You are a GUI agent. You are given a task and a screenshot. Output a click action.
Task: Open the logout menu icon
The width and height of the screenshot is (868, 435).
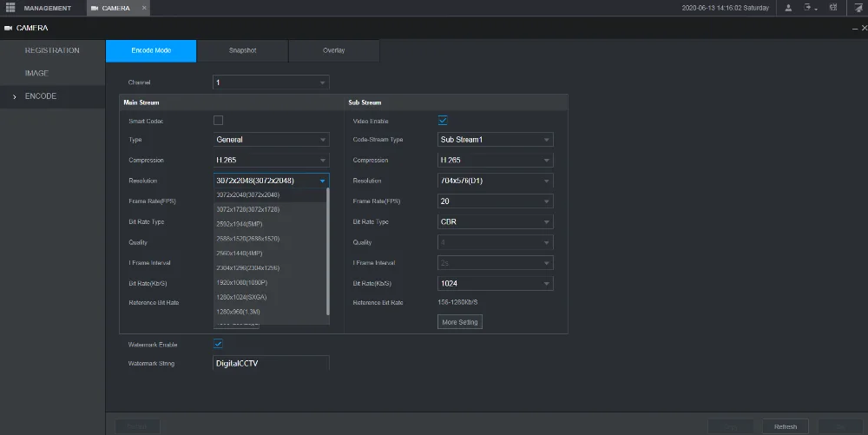pos(809,8)
